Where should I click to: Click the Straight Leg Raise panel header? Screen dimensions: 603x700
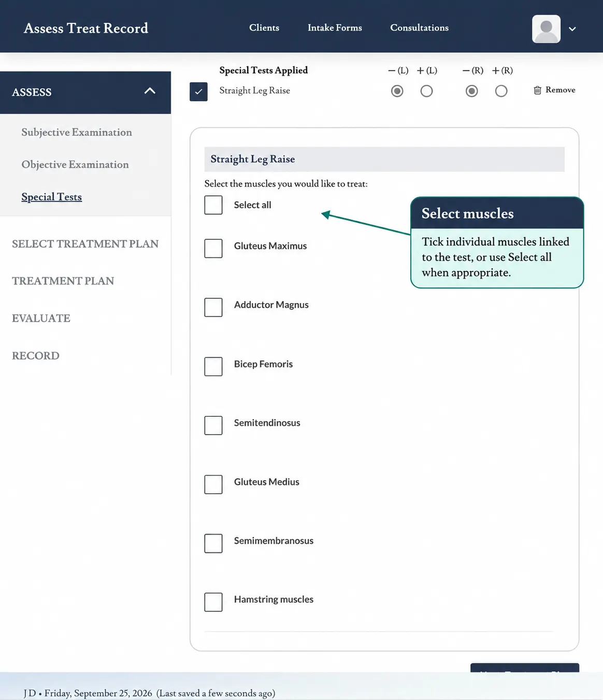[x=384, y=159]
